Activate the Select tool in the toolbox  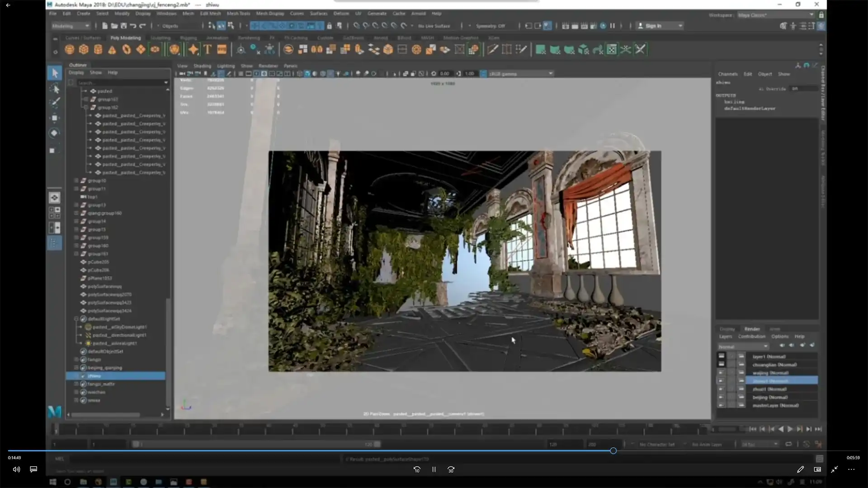[55, 73]
